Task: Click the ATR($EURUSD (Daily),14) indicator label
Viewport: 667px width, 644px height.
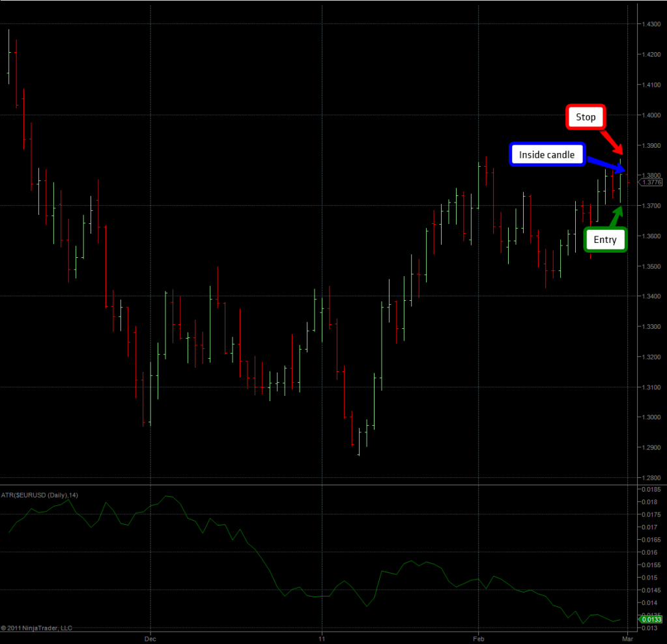Action: [39, 496]
